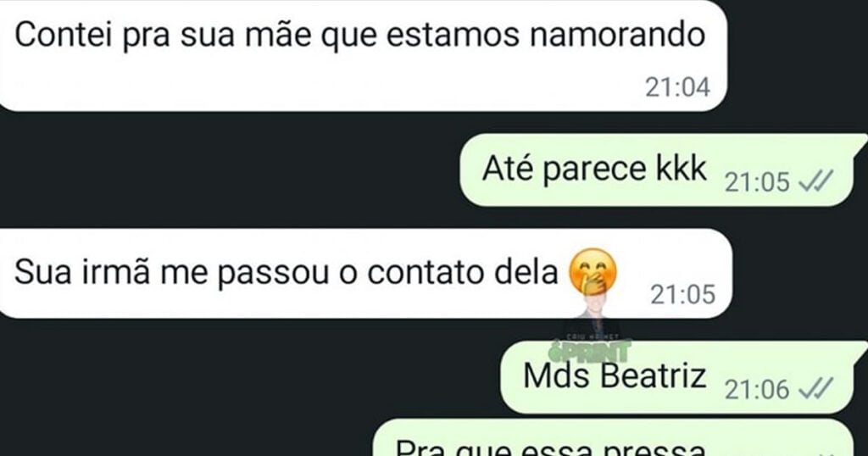The height and width of the screenshot is (456, 868).
Task: Select the 'Sua irmã me passou o contato dela' message
Action: [x=365, y=274]
